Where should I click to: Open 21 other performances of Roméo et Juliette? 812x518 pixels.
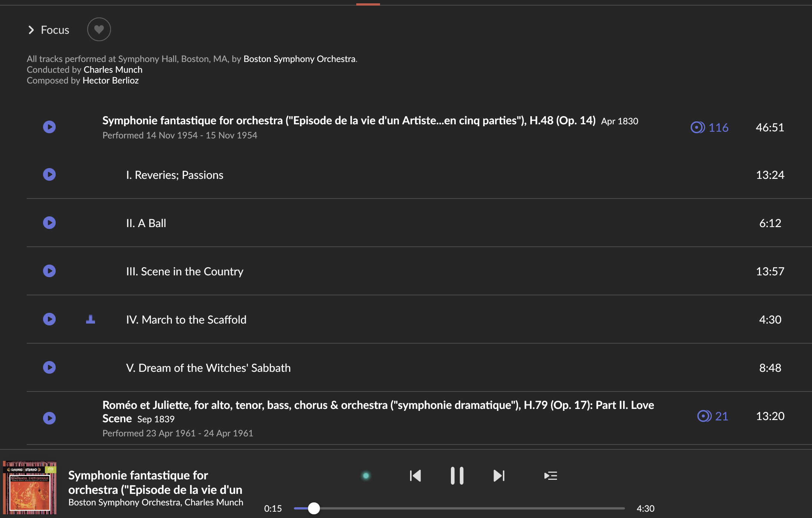[x=713, y=416]
